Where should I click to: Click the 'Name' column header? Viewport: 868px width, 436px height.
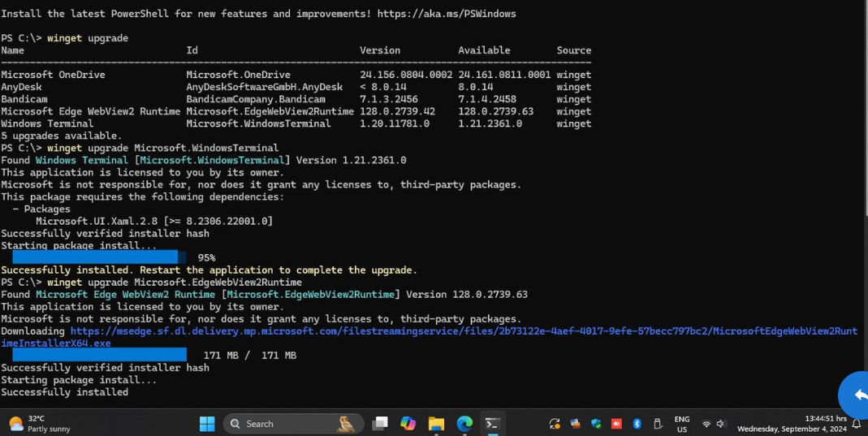pyautogui.click(x=13, y=50)
